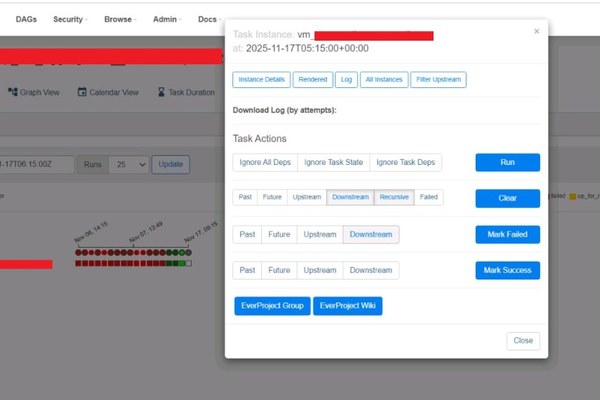Toggle Downstream in the Mark Failed row
The width and height of the screenshot is (600, 400).
(371, 234)
